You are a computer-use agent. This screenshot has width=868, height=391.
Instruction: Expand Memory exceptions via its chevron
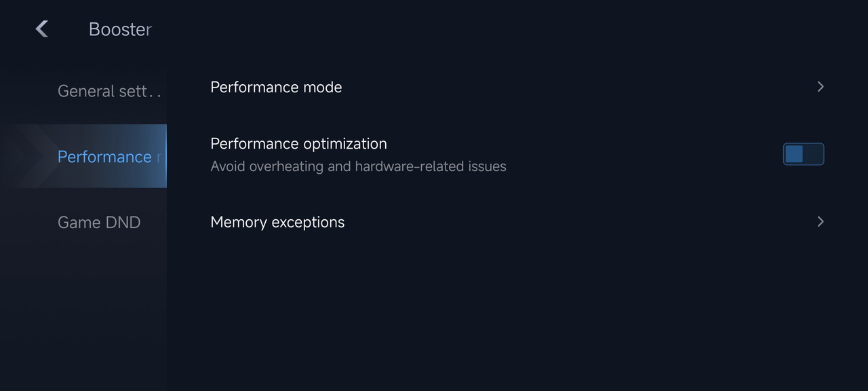tap(820, 222)
